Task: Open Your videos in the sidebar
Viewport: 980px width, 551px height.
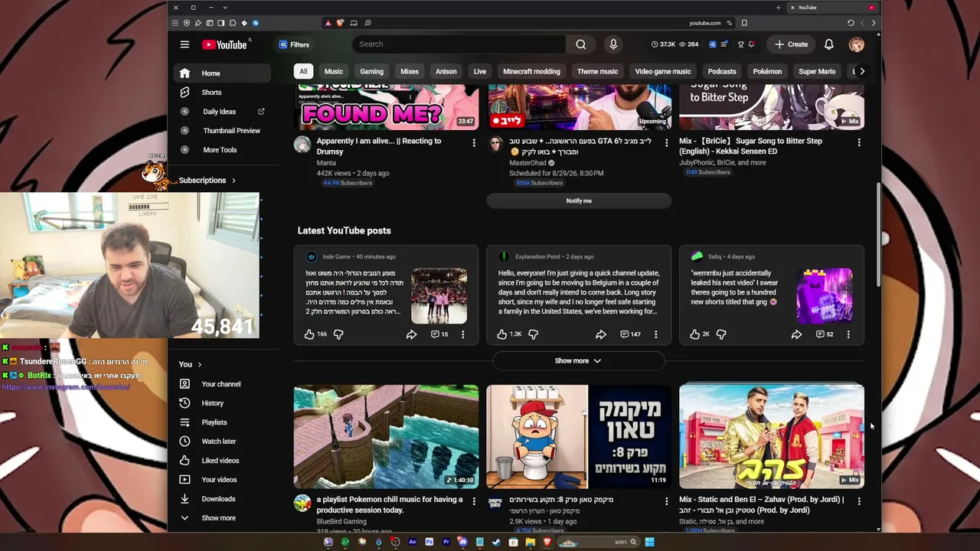Action: tap(222, 480)
